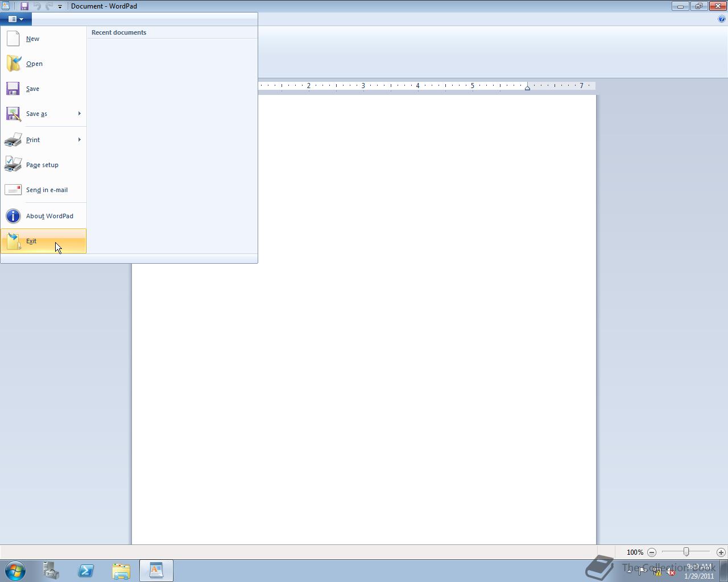Image resolution: width=728 pixels, height=582 pixels.
Task: Open Windows Explorer from the taskbar
Action: point(121,570)
